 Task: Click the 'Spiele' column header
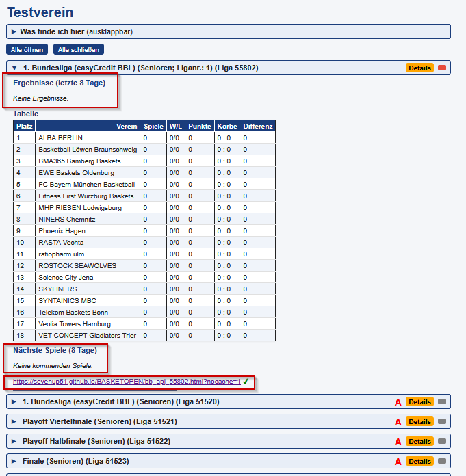pyautogui.click(x=153, y=126)
